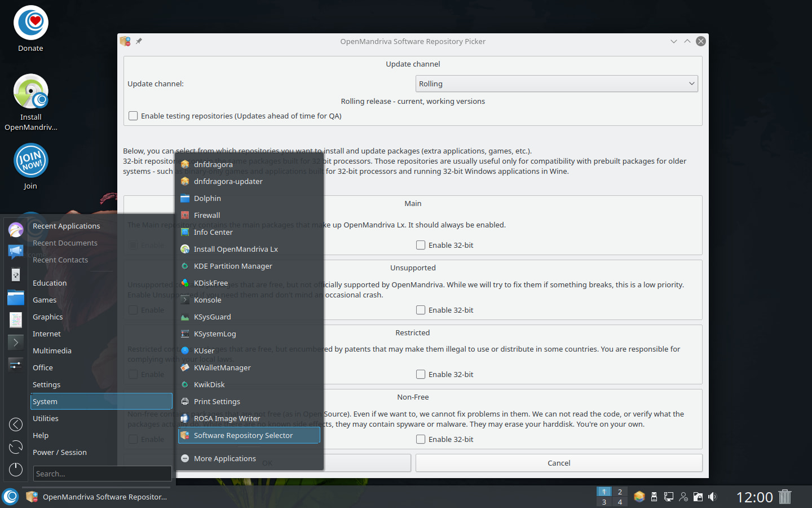Launch Dolphin from System submenu
The width and height of the screenshot is (812, 508).
tap(249, 198)
